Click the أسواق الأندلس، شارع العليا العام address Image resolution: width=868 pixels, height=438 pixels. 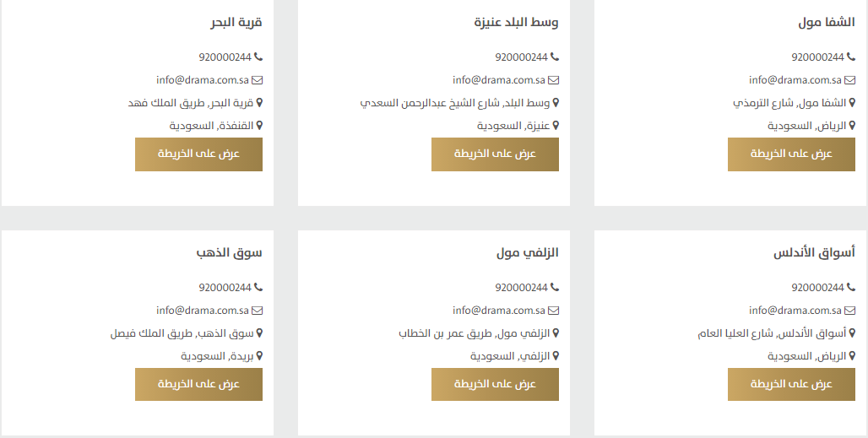click(x=772, y=333)
